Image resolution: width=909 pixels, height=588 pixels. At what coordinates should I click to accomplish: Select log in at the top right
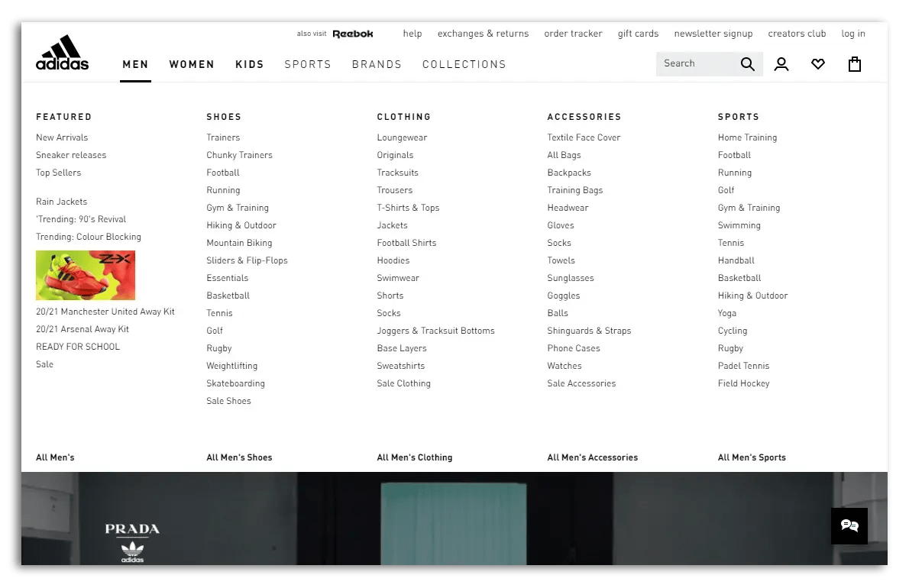click(x=853, y=34)
